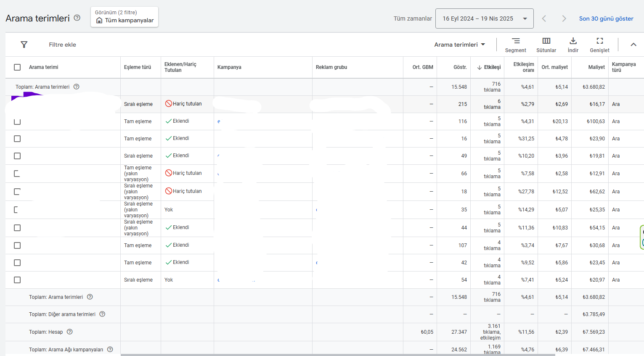Expand table with Genişlet icon
The image size is (644, 356).
[x=599, y=45]
